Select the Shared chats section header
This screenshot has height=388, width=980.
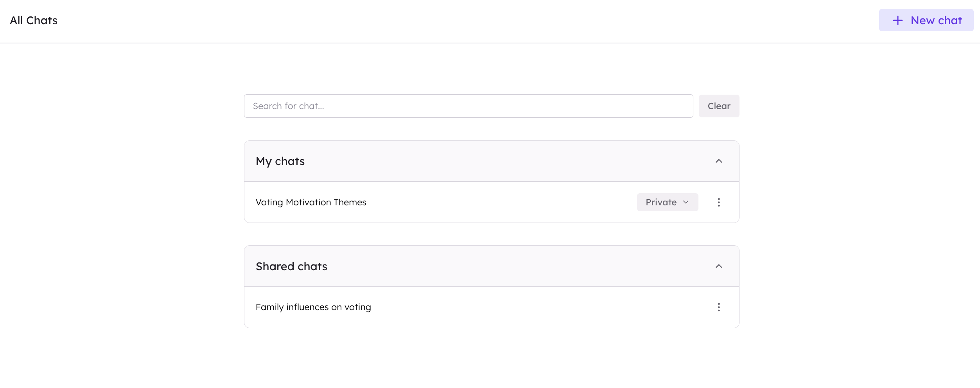pyautogui.click(x=291, y=266)
